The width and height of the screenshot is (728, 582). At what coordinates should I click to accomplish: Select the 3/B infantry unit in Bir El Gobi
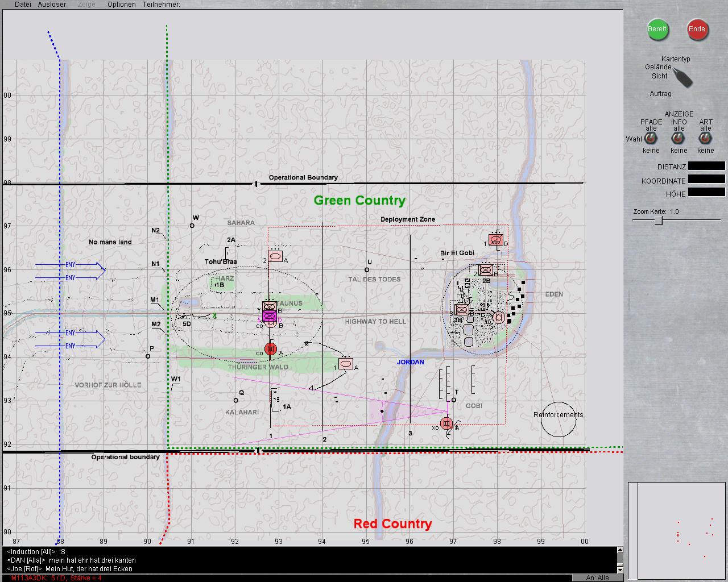[x=462, y=310]
